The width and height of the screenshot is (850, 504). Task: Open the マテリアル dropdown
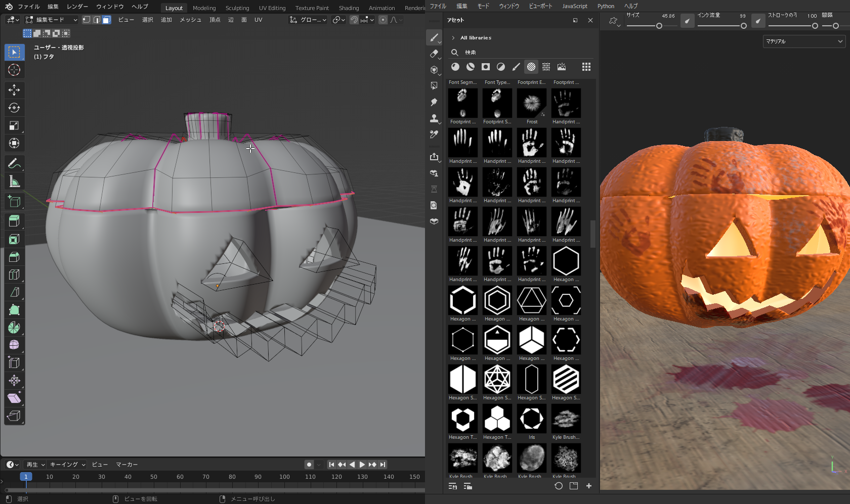click(x=803, y=41)
